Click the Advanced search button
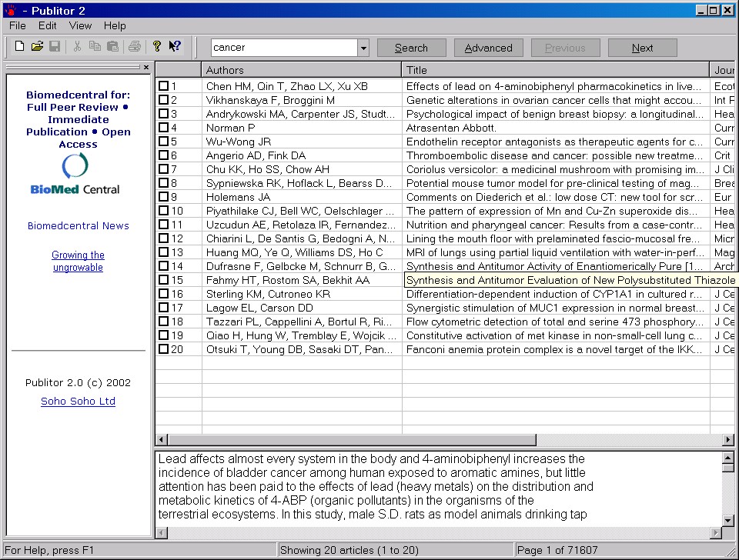The image size is (739, 560). pyautogui.click(x=488, y=48)
